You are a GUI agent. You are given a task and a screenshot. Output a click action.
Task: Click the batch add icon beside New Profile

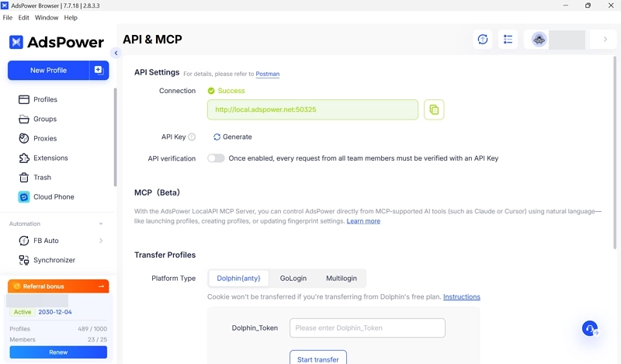(x=99, y=70)
